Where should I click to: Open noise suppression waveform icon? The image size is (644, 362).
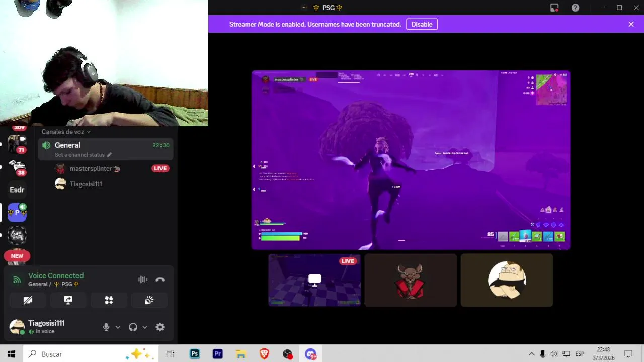click(x=143, y=280)
